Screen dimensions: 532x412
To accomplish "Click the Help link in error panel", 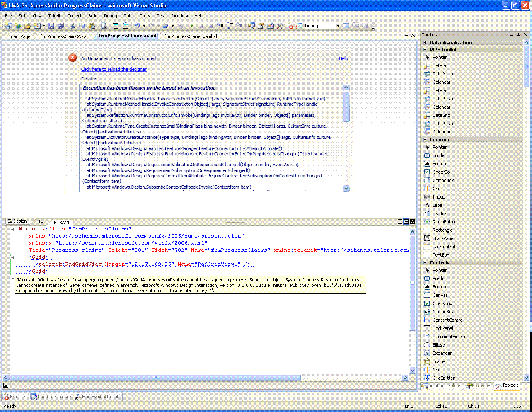I will pyautogui.click(x=343, y=58).
